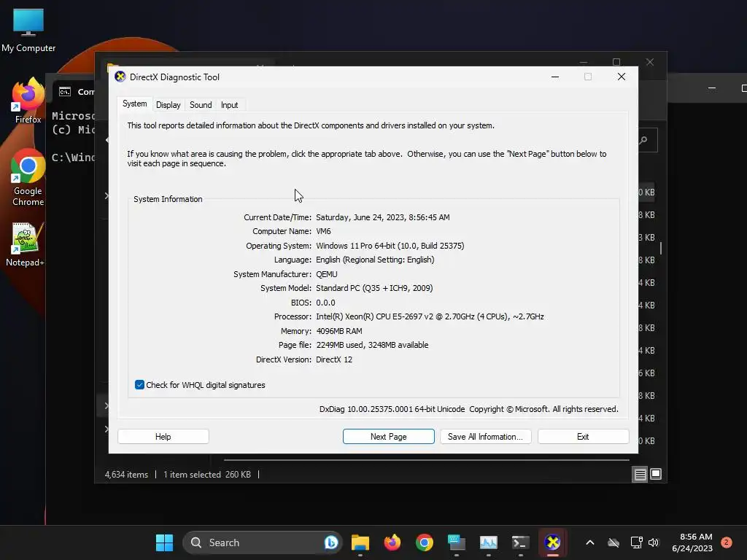Switch to the Sound tab
Screen dimensions: 747x560
tap(201, 105)
